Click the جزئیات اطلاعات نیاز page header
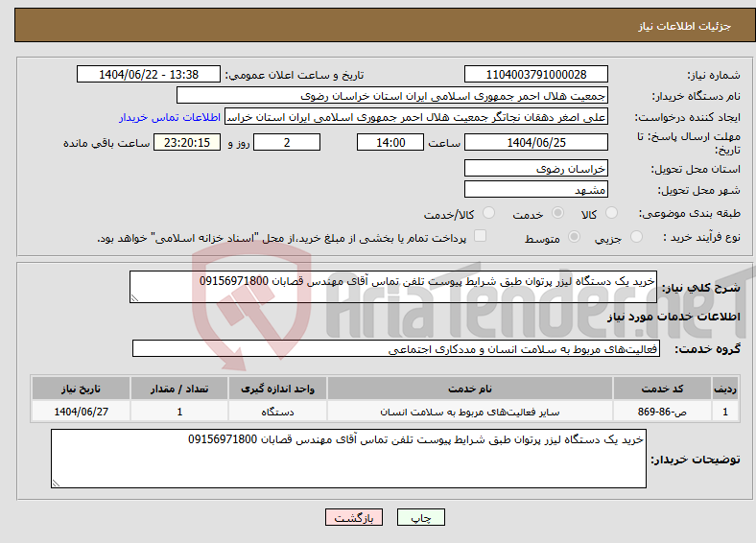 pyautogui.click(x=685, y=26)
